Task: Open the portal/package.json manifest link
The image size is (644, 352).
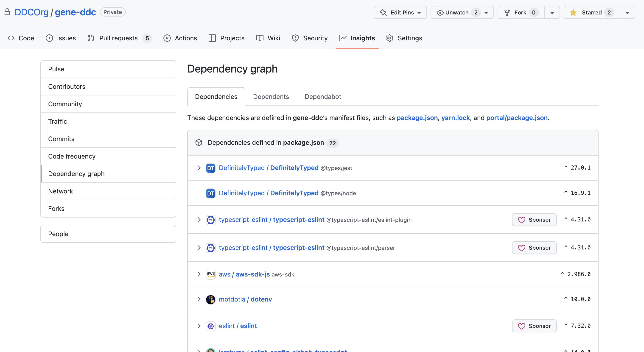Action: [x=517, y=118]
